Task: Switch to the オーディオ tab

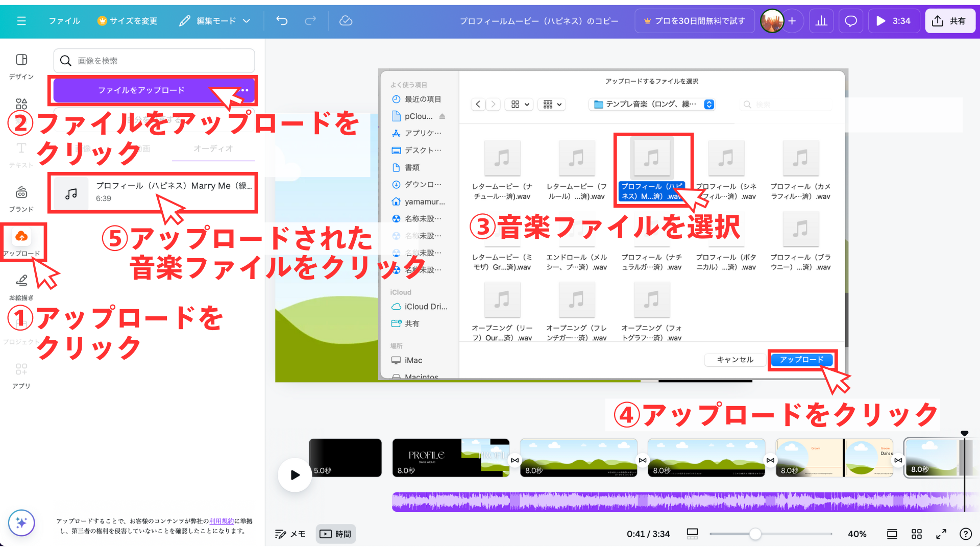Action: coord(213,148)
